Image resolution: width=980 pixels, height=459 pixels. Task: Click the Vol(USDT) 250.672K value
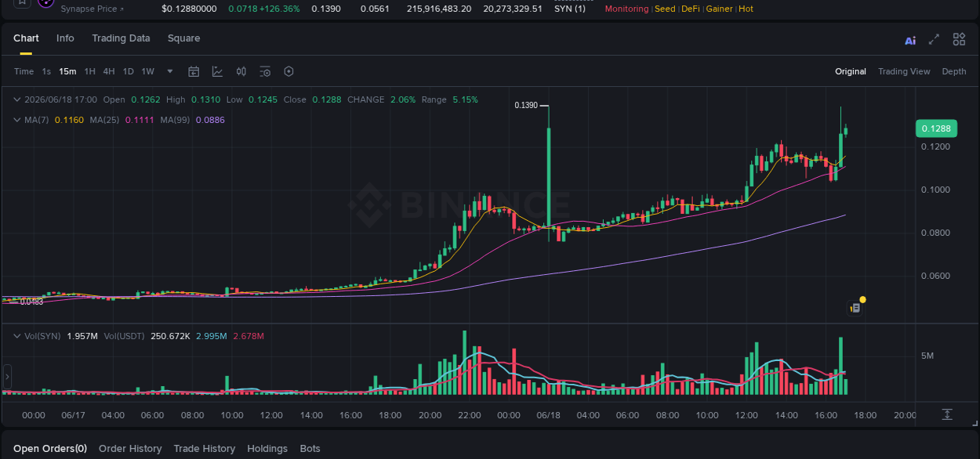pyautogui.click(x=170, y=336)
